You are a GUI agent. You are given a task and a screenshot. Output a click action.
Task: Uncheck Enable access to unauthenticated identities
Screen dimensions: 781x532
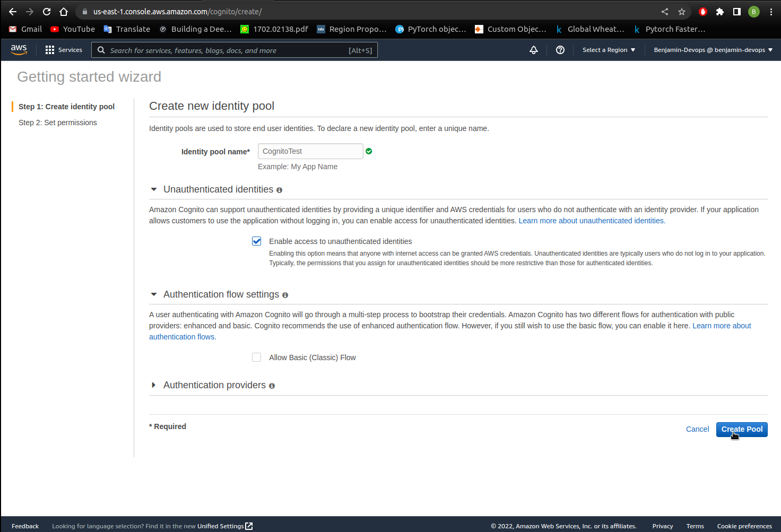pyautogui.click(x=257, y=241)
